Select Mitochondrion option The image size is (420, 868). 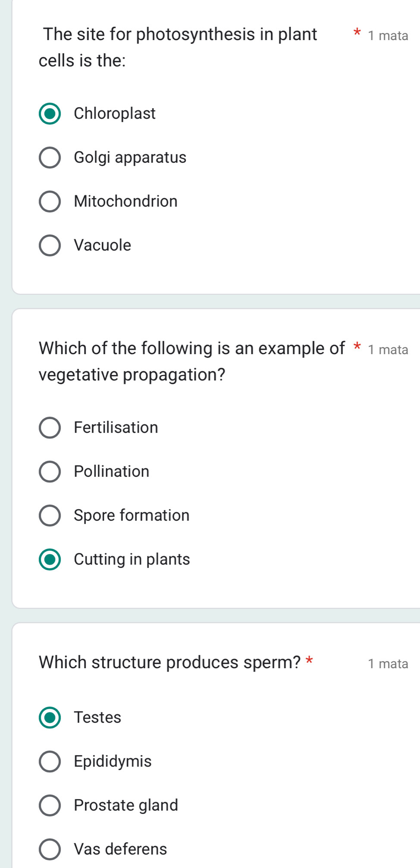tap(50, 202)
